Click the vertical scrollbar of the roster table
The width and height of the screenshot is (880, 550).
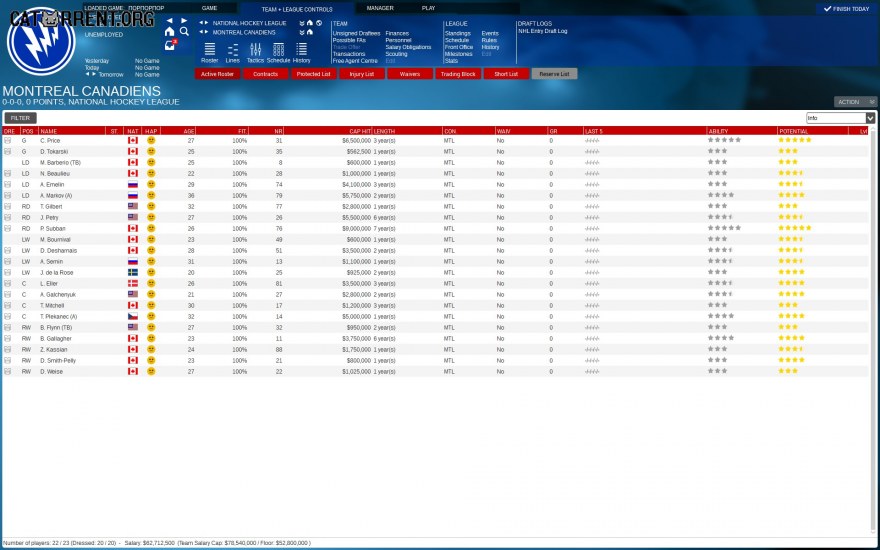pos(872,331)
